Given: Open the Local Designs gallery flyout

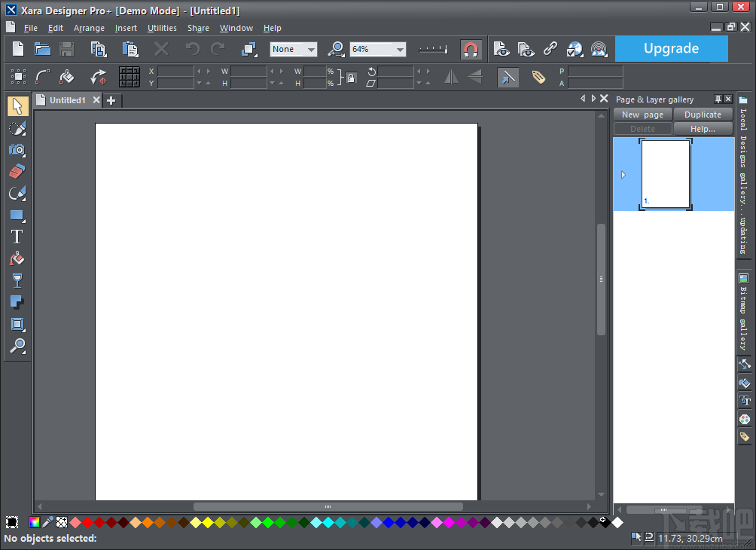Looking at the screenshot, I should pyautogui.click(x=743, y=176).
